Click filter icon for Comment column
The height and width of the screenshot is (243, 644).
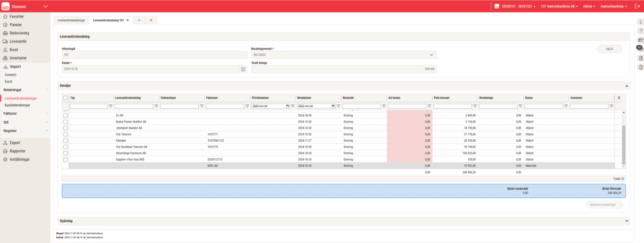click(x=611, y=106)
